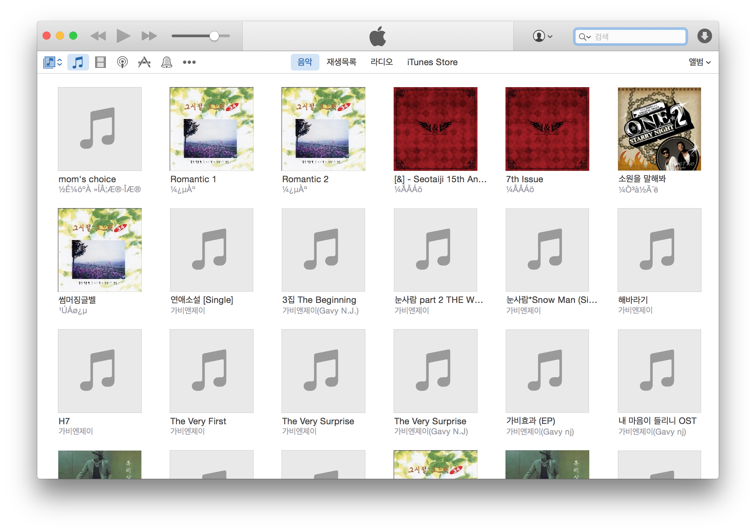Open the iTunes Store tab
Viewport: 756px width, 532px height.
point(432,62)
